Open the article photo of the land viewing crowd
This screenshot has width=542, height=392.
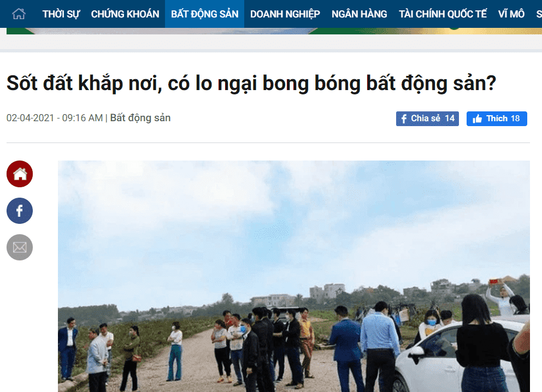[x=294, y=276]
